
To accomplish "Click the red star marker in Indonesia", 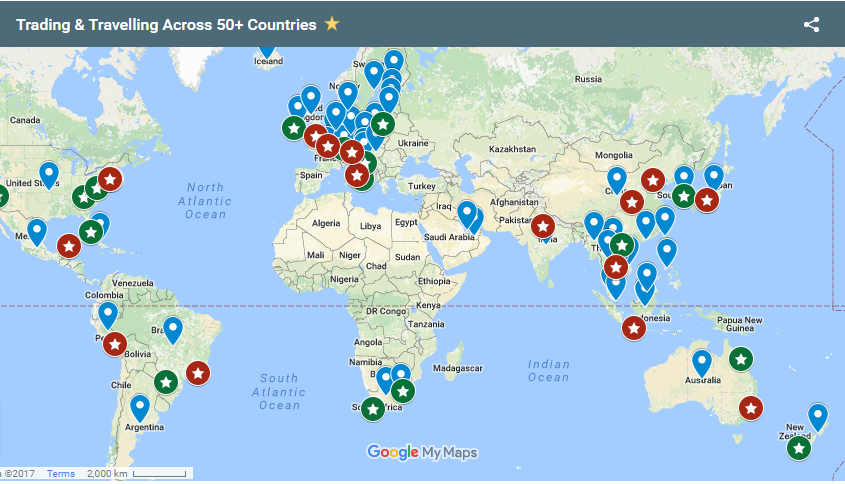I will [x=633, y=328].
